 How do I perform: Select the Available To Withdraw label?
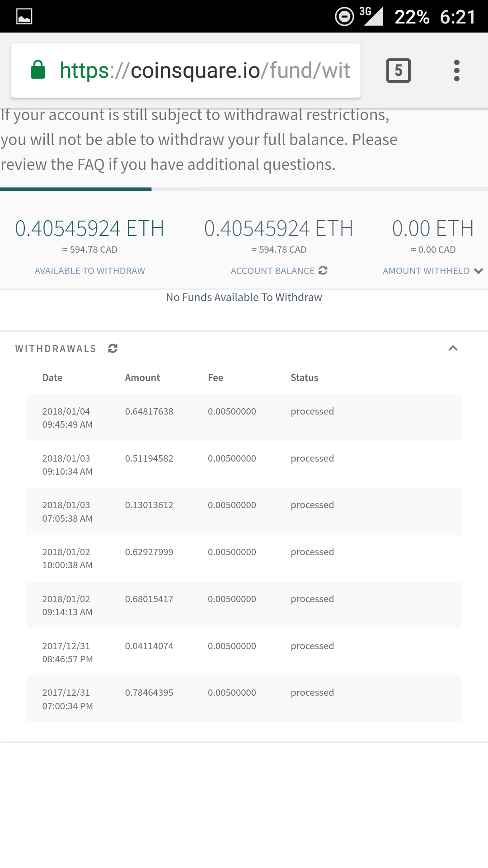(90, 271)
